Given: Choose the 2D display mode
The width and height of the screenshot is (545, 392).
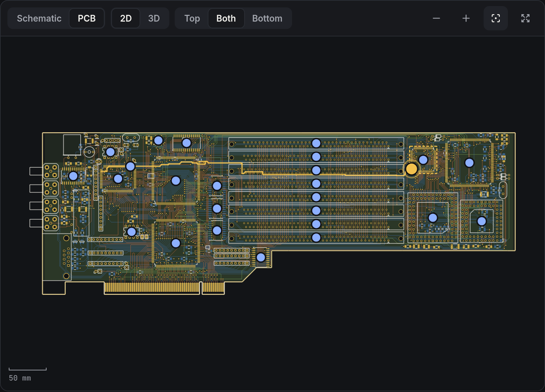Looking at the screenshot, I should pos(126,18).
